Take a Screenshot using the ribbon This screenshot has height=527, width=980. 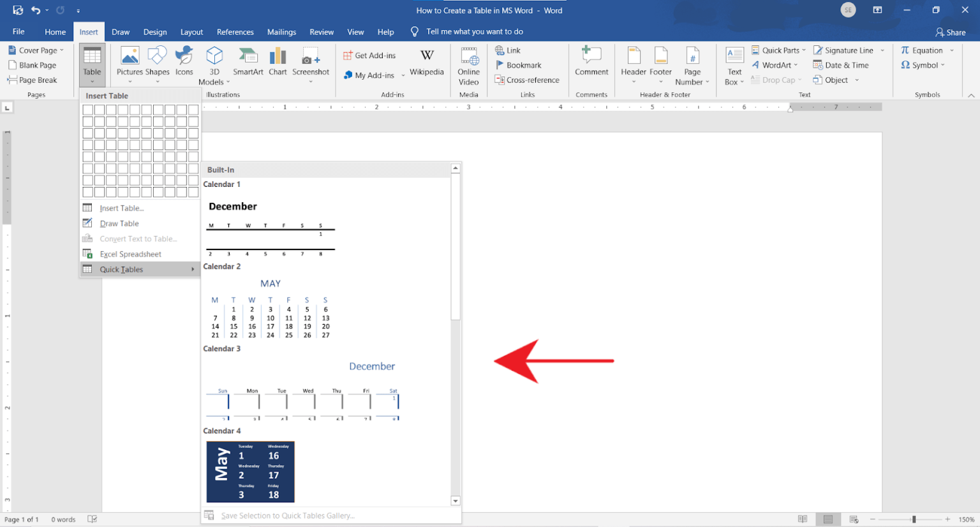[311, 65]
